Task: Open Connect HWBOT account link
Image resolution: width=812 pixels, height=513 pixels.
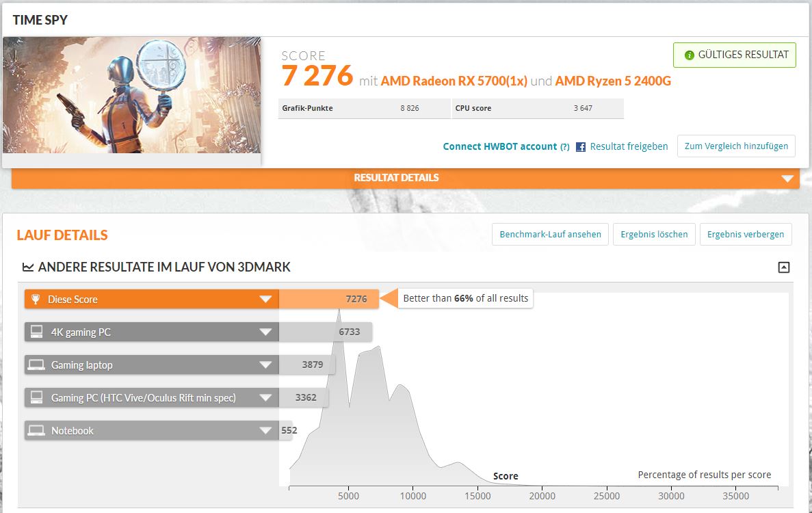Action: (x=500, y=146)
